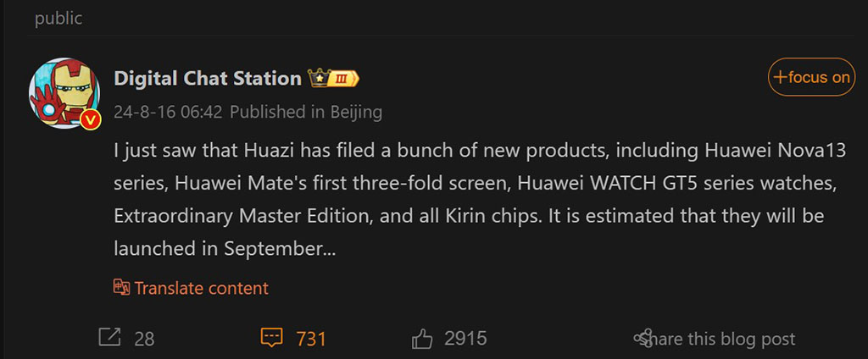Open the 731 comments count
868x359 pixels.
[311, 339]
